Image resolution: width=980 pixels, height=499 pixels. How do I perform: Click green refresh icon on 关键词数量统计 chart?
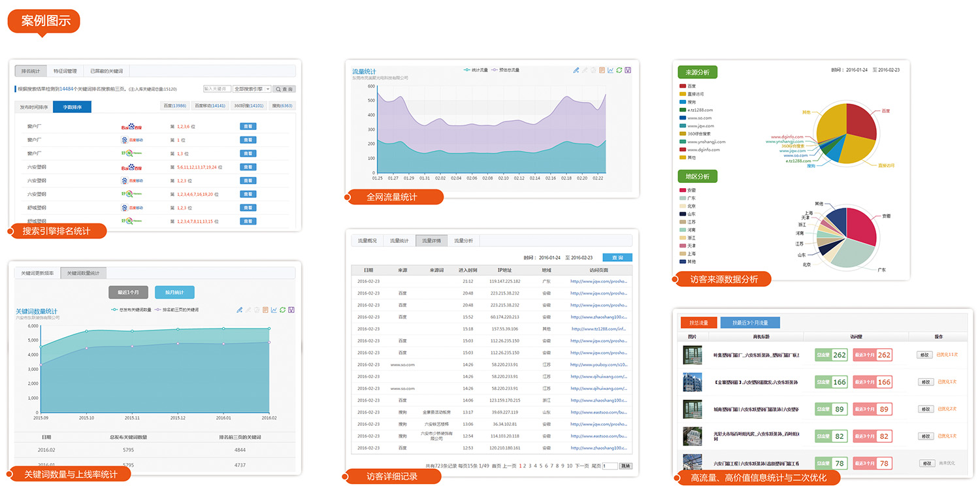(282, 310)
